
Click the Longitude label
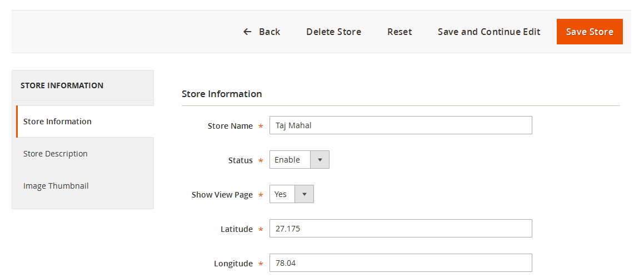click(x=233, y=264)
